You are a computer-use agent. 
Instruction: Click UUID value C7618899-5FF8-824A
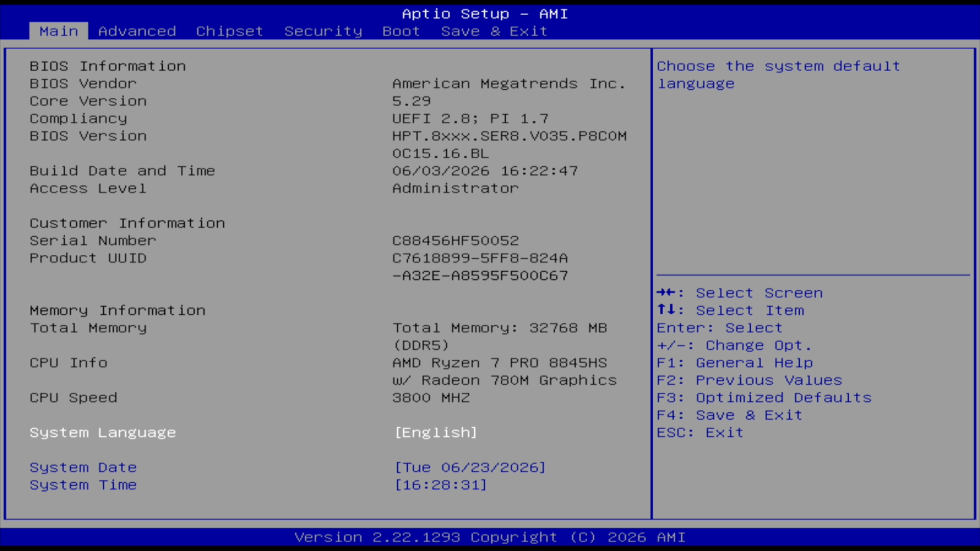coord(480,258)
